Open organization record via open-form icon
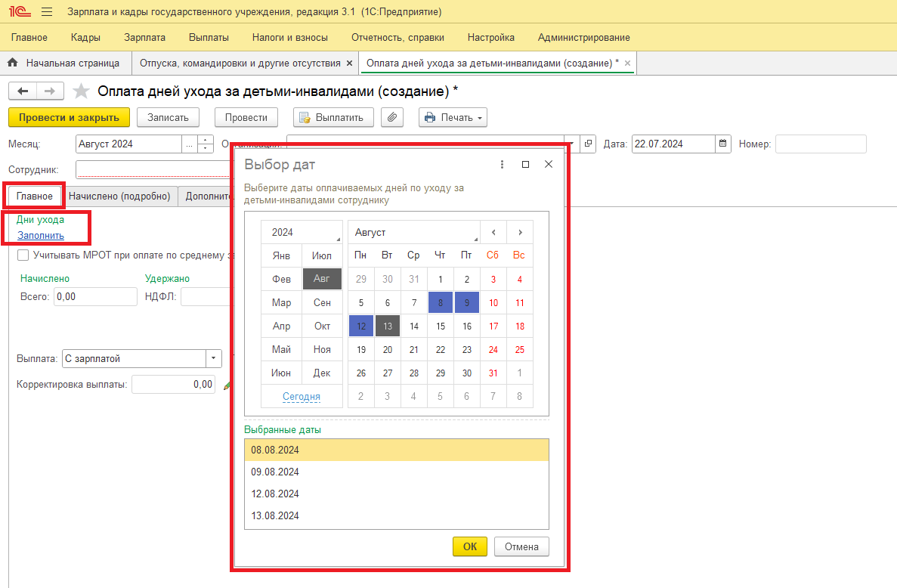 click(x=588, y=144)
